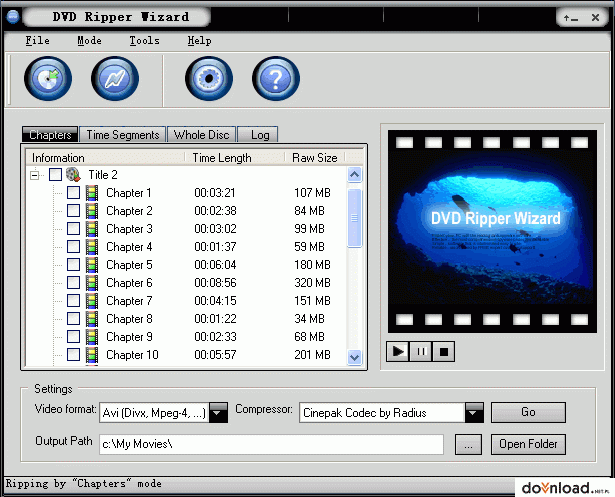Switch to the Log tab
Image resolution: width=615 pixels, height=497 pixels.
[x=258, y=135]
